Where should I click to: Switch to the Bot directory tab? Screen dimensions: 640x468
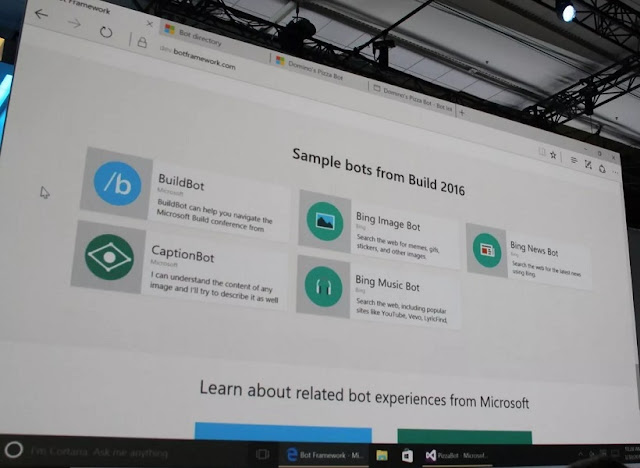(200, 38)
